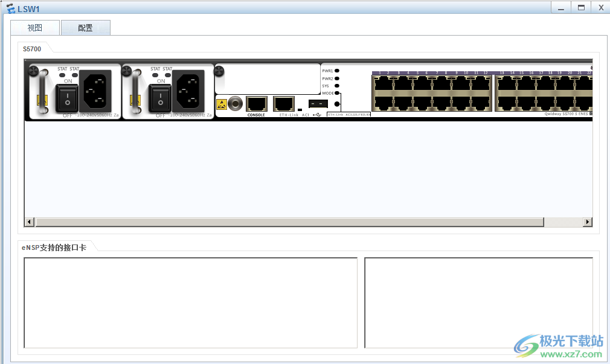The image size is (610, 364).
Task: Click the horizontal scrollbar thumb under the device
Action: point(289,222)
